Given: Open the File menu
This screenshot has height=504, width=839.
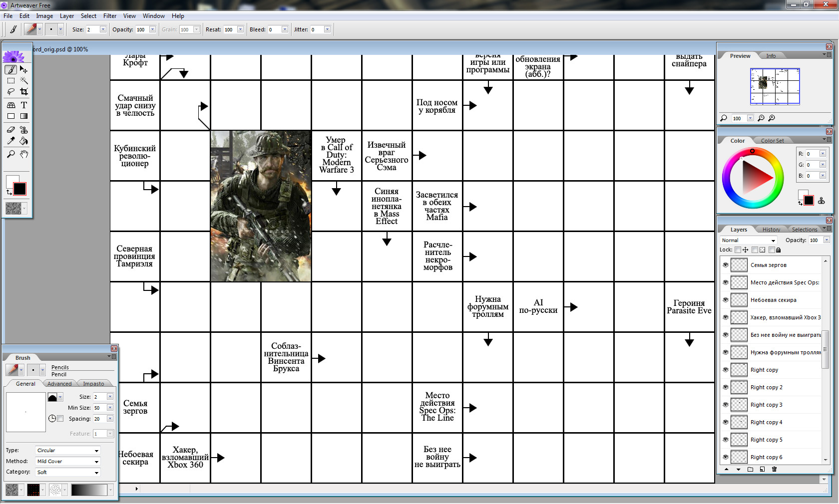Looking at the screenshot, I should coord(8,16).
